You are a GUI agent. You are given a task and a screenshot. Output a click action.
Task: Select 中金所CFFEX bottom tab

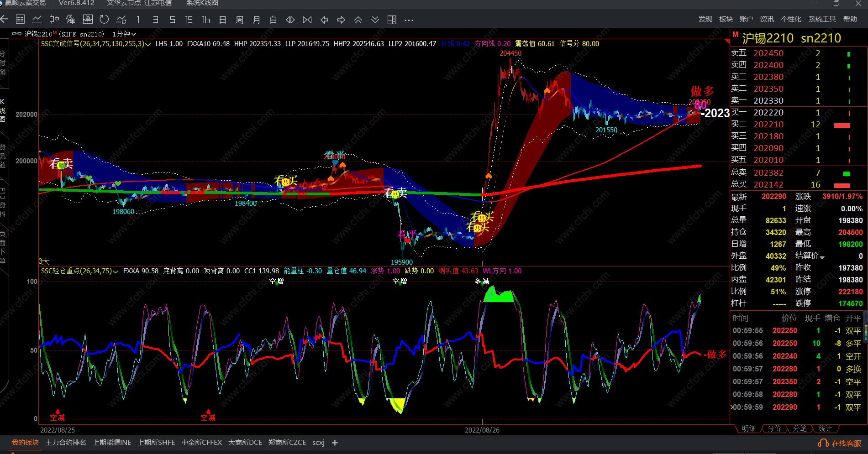pyautogui.click(x=201, y=443)
